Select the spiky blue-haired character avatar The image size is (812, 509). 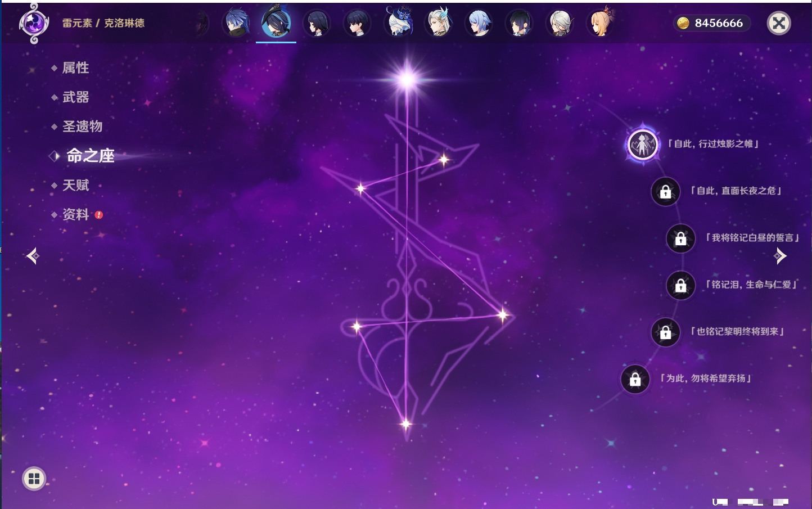pos(237,23)
